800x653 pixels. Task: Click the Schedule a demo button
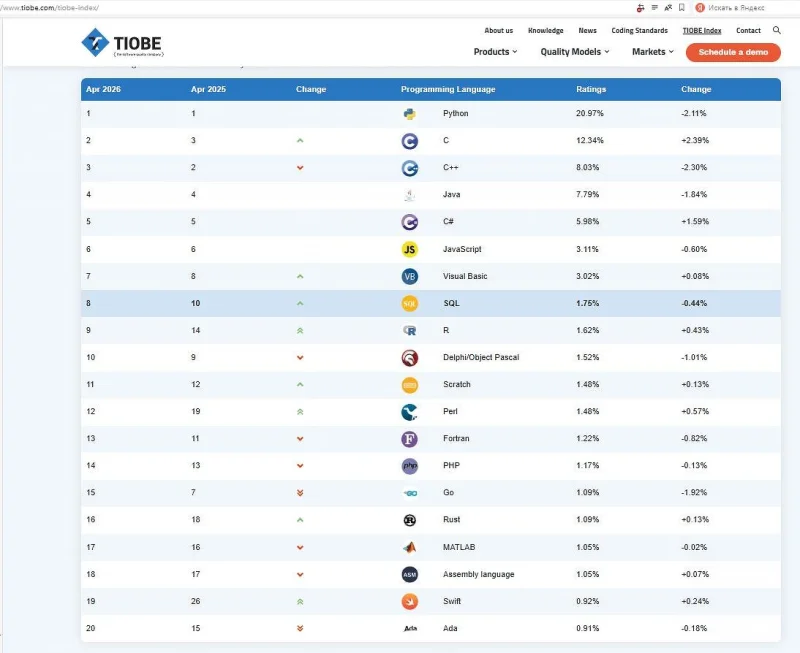733,52
